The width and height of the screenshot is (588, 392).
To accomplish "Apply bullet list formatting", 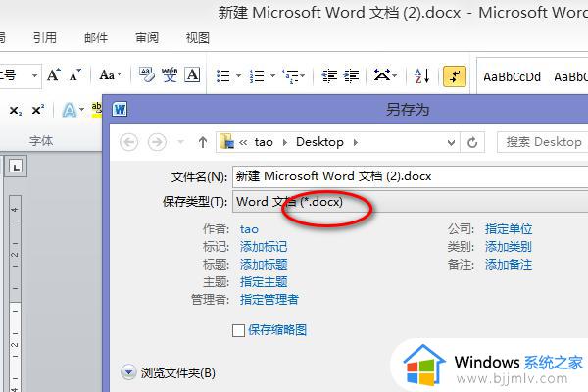I will click(223, 76).
